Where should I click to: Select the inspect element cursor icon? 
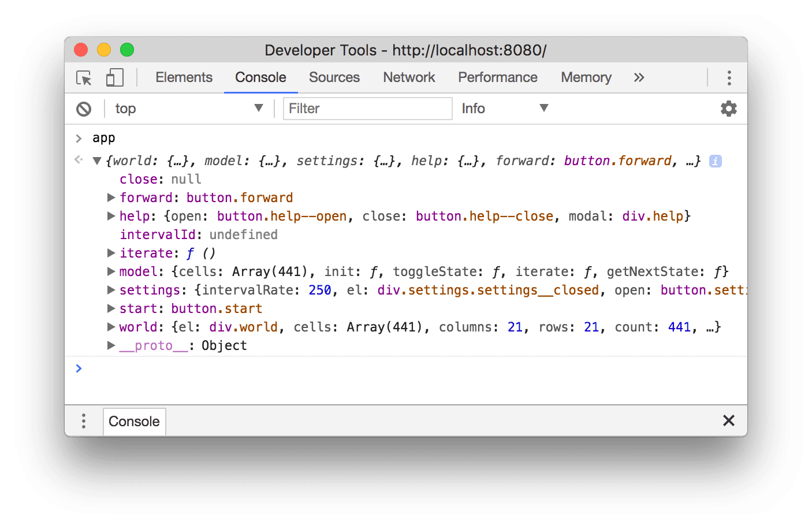(x=83, y=77)
